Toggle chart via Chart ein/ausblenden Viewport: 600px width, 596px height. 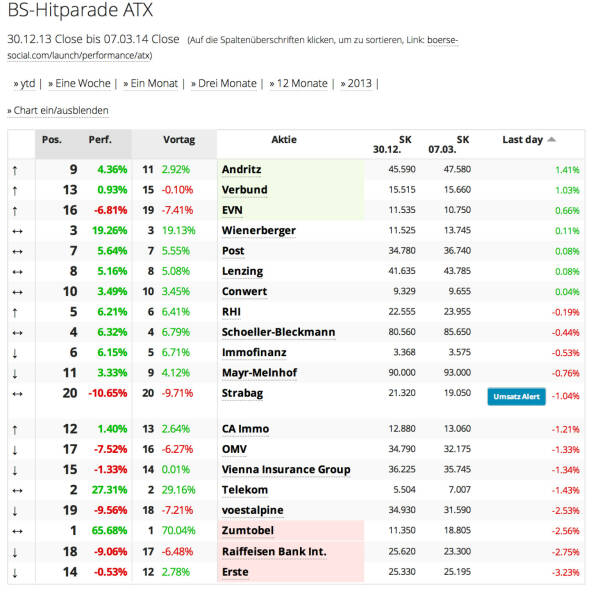coord(58,110)
